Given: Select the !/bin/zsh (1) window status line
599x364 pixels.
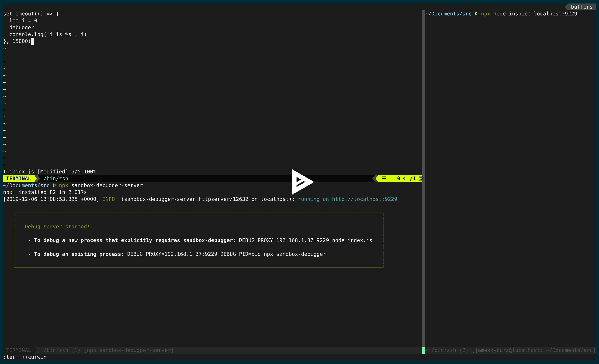Looking at the screenshot, I should tap(107, 350).
